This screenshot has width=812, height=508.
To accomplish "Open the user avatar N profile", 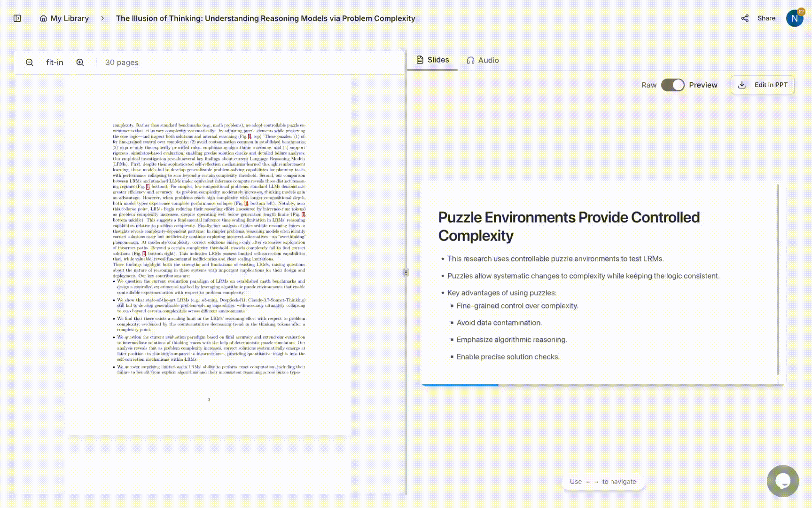I will pyautogui.click(x=794, y=18).
